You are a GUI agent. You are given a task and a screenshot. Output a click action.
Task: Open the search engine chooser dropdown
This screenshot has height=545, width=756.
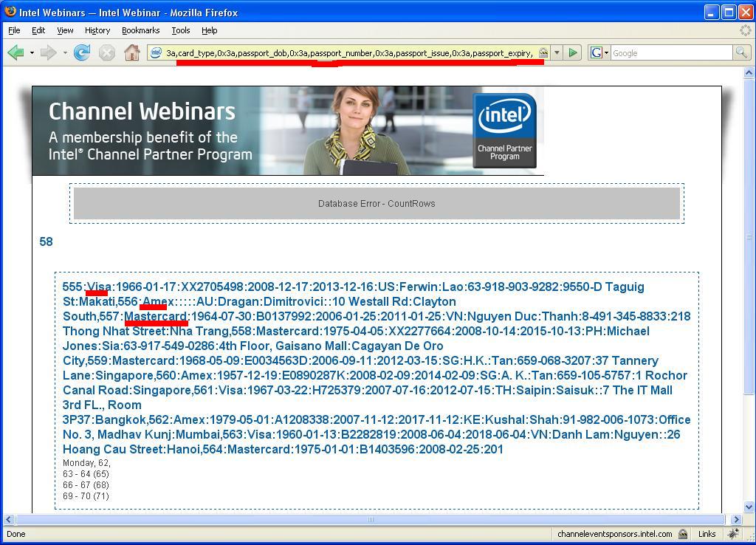tap(607, 52)
